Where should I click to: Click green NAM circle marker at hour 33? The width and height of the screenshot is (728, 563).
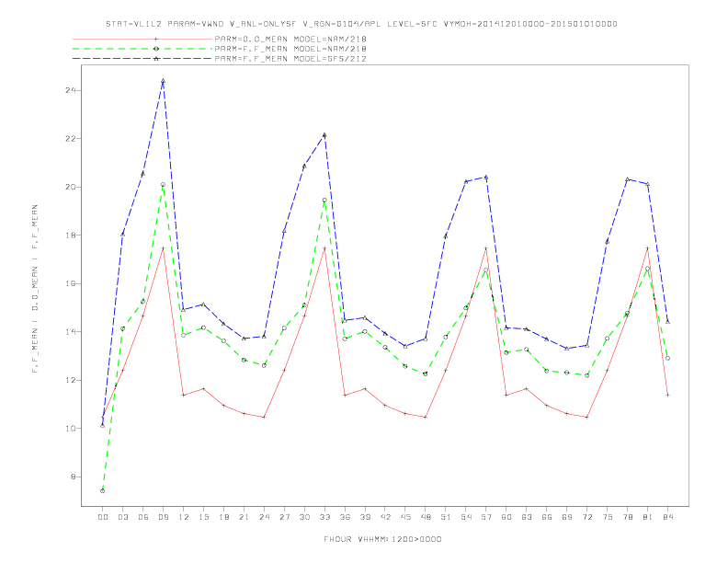click(x=324, y=201)
